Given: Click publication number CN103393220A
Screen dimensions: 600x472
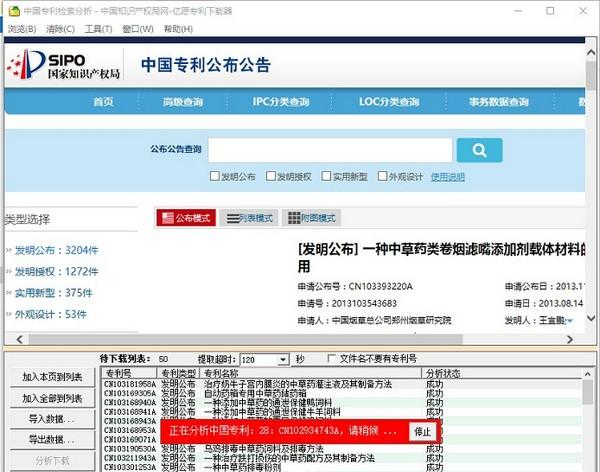Looking at the screenshot, I should (380, 286).
